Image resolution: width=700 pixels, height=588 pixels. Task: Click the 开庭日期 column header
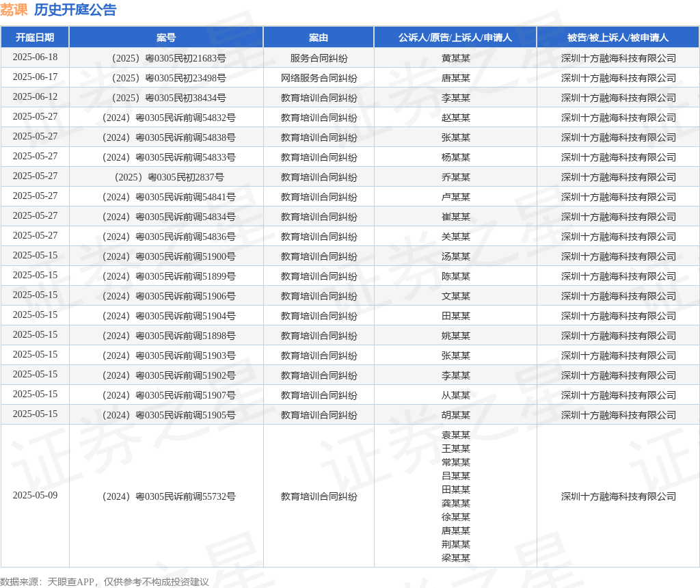35,38
